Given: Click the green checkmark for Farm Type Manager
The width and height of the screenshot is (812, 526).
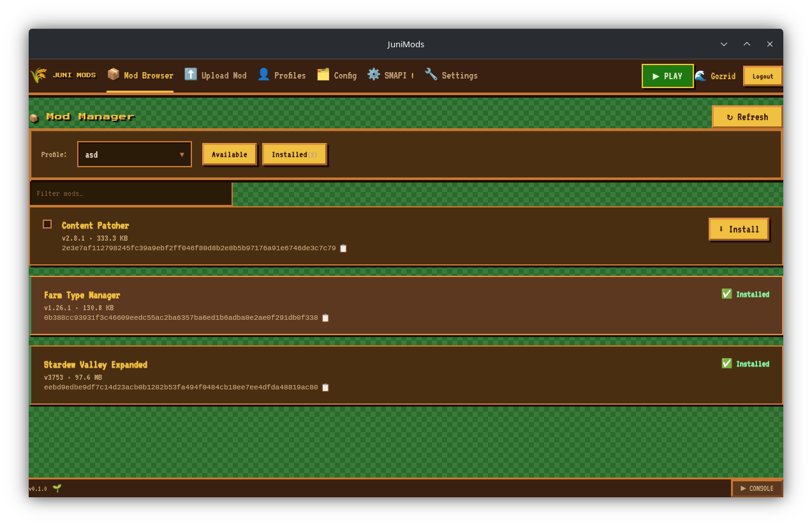Looking at the screenshot, I should pos(727,294).
